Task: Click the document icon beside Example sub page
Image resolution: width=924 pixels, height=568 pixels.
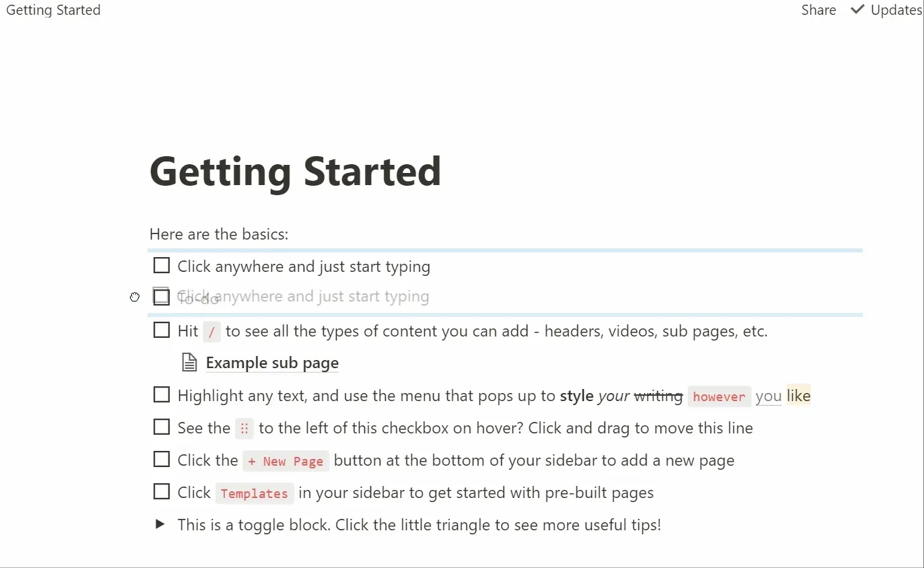Action: click(190, 363)
